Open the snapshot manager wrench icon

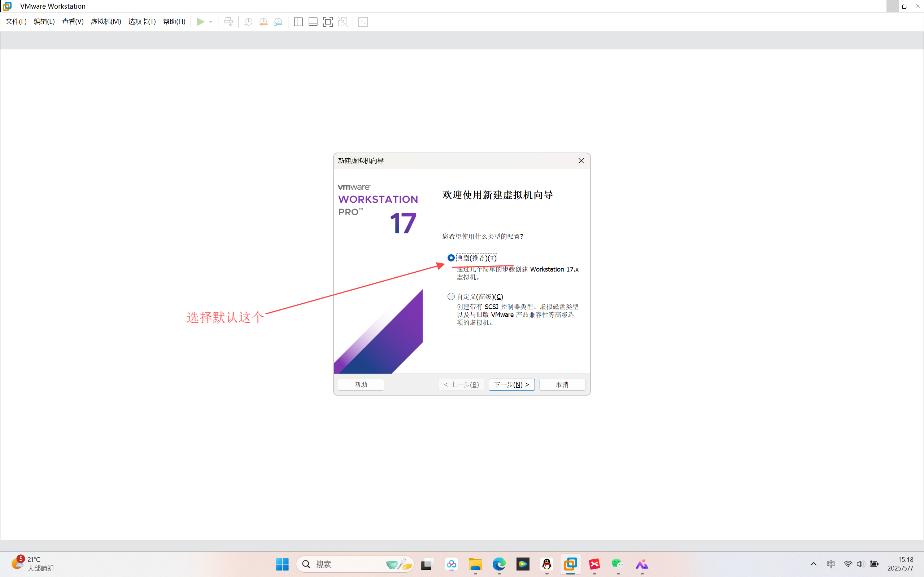[x=278, y=22]
